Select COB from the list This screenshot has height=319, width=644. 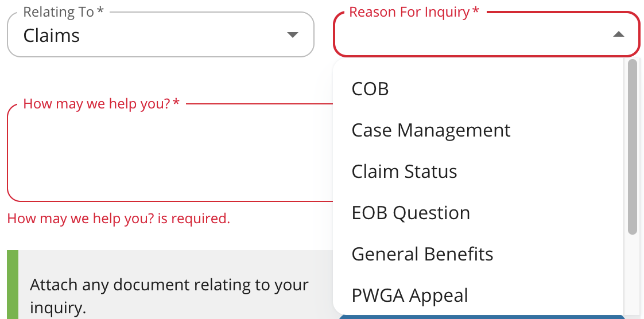pyautogui.click(x=370, y=89)
